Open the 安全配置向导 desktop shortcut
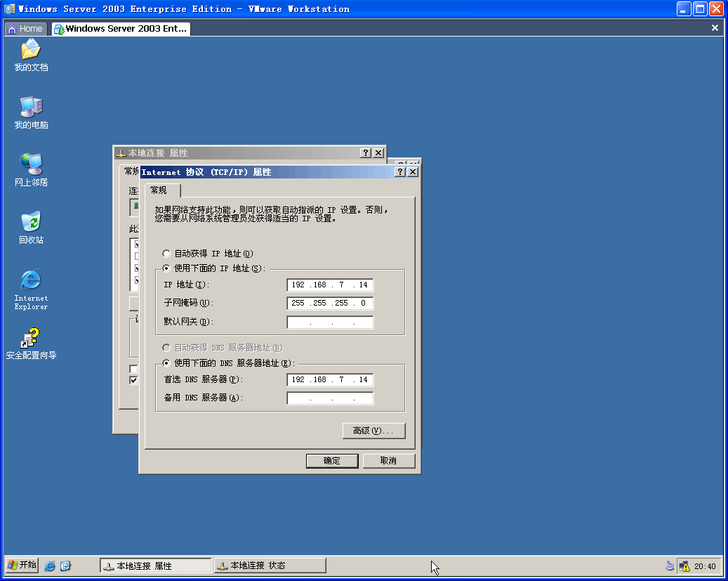The height and width of the screenshot is (581, 728). pos(31,339)
